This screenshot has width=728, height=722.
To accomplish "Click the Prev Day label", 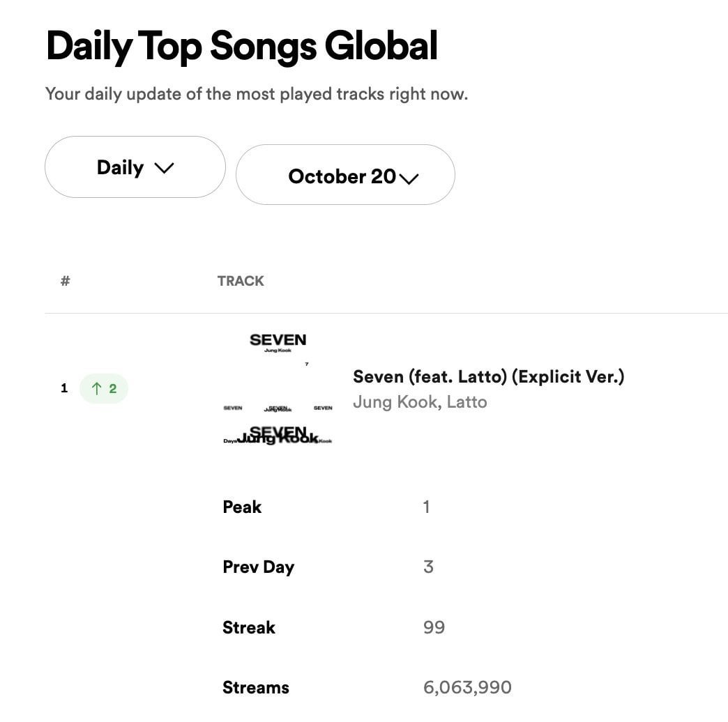I will point(258,567).
